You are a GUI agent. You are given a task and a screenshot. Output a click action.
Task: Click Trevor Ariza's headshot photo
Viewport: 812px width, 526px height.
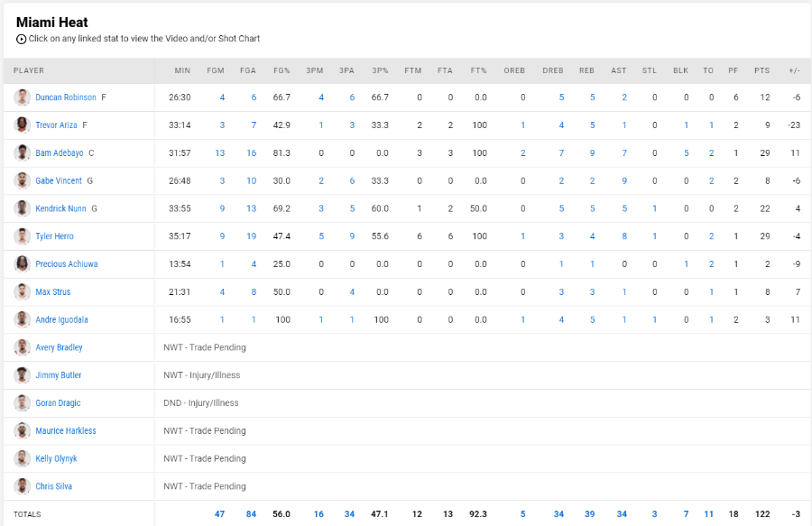22,125
